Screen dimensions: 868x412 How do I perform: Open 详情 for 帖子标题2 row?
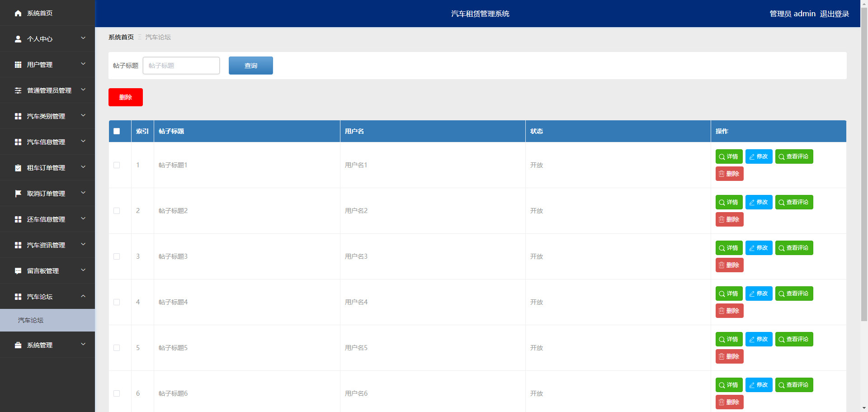(729, 202)
